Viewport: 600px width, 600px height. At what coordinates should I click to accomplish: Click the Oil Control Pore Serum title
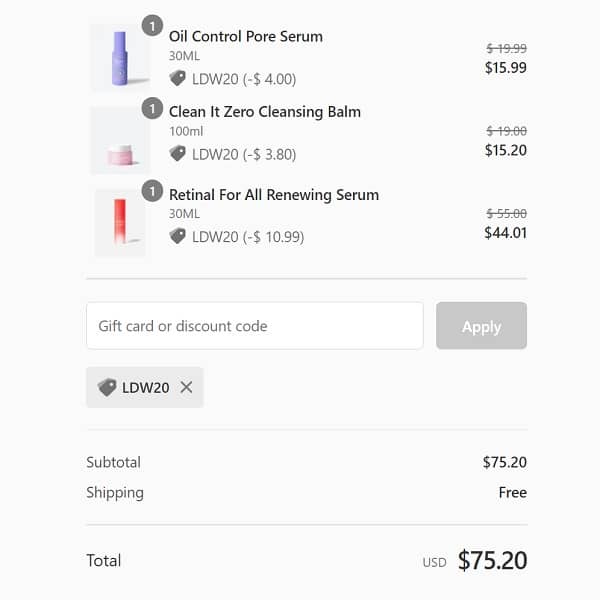pos(245,37)
